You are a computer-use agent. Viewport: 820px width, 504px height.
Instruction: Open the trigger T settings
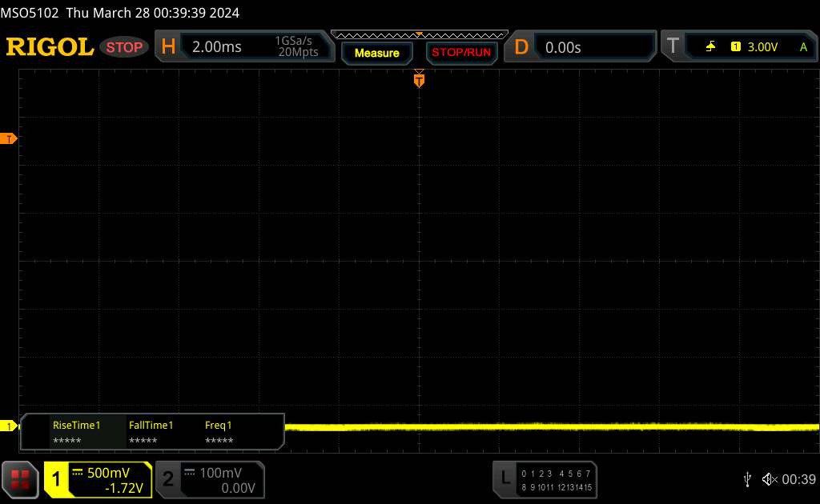click(673, 46)
